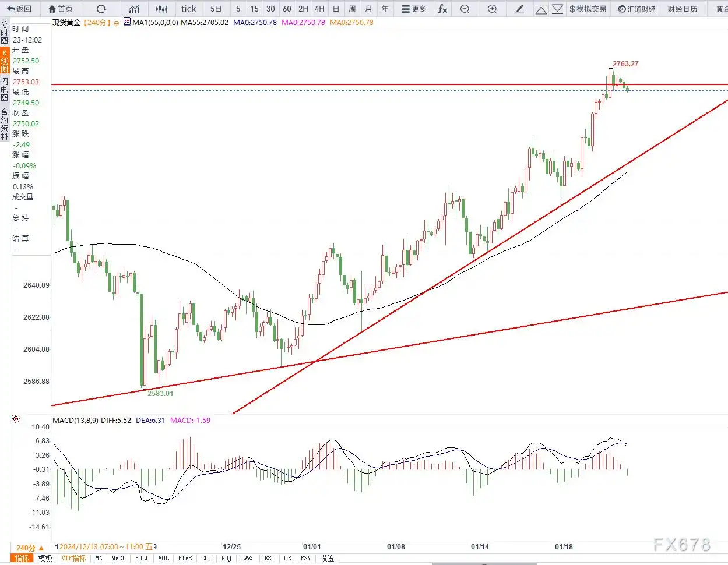Click the 01/14 date axis marker
The height and width of the screenshot is (565, 728).
(480, 547)
